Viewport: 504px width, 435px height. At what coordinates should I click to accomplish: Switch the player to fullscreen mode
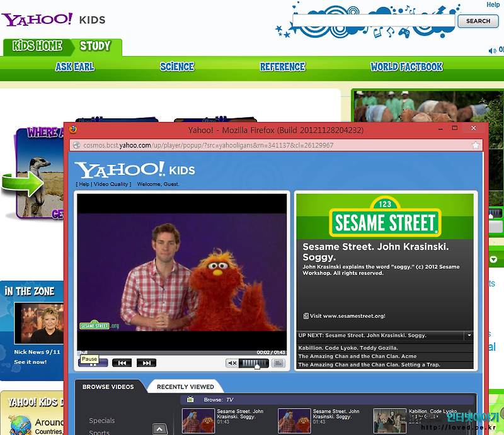[278, 363]
